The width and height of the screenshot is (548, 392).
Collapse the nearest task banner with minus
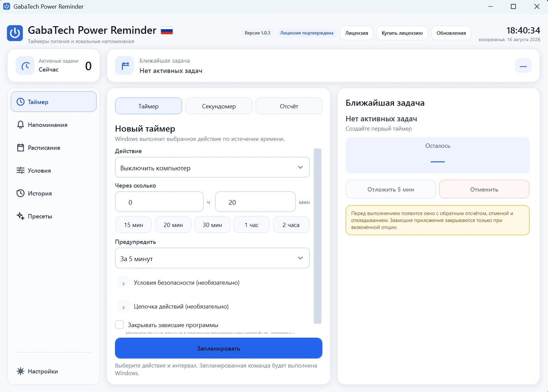[523, 66]
